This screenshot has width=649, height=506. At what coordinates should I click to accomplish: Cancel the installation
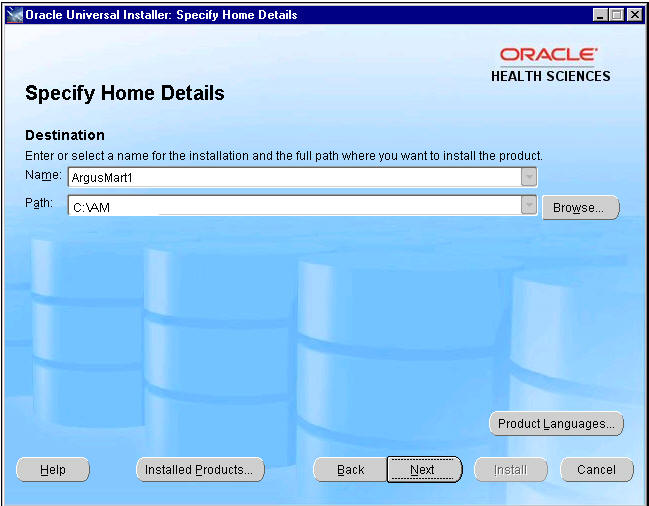point(596,470)
